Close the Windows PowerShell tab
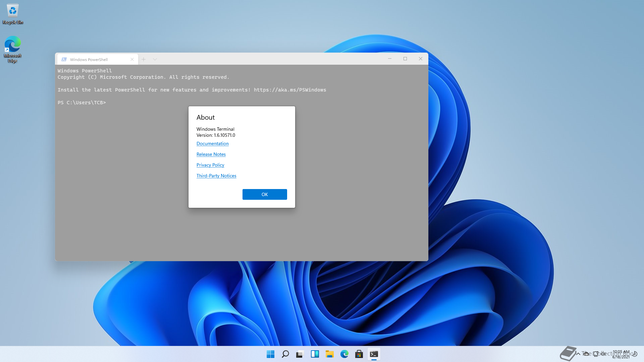Screen dimensions: 644x362 [x=132, y=59]
